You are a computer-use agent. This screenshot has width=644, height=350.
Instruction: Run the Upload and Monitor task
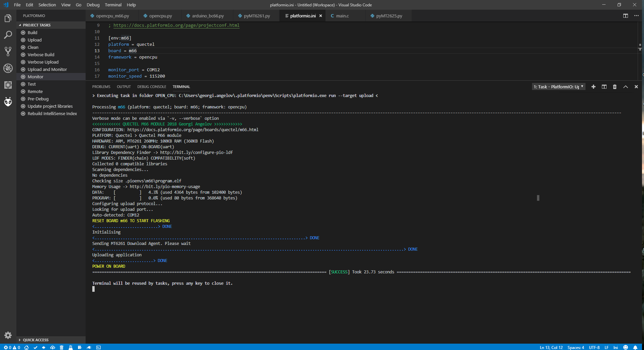(51, 69)
